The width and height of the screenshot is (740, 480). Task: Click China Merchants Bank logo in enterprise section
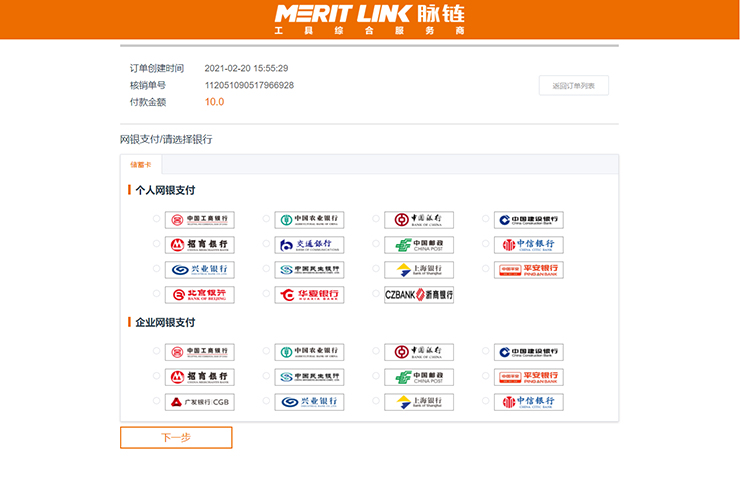tap(200, 377)
